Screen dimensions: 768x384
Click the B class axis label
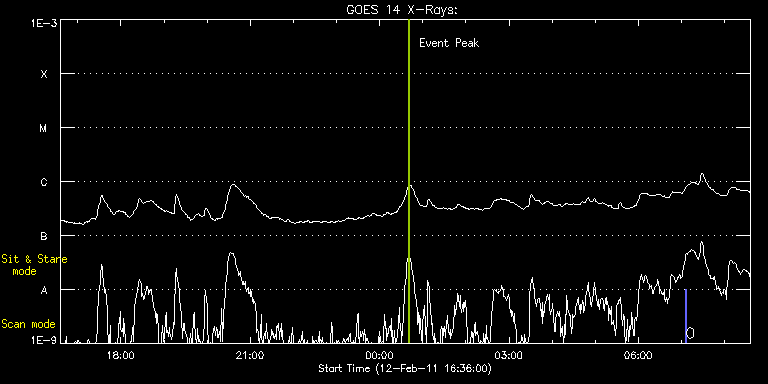click(x=44, y=236)
